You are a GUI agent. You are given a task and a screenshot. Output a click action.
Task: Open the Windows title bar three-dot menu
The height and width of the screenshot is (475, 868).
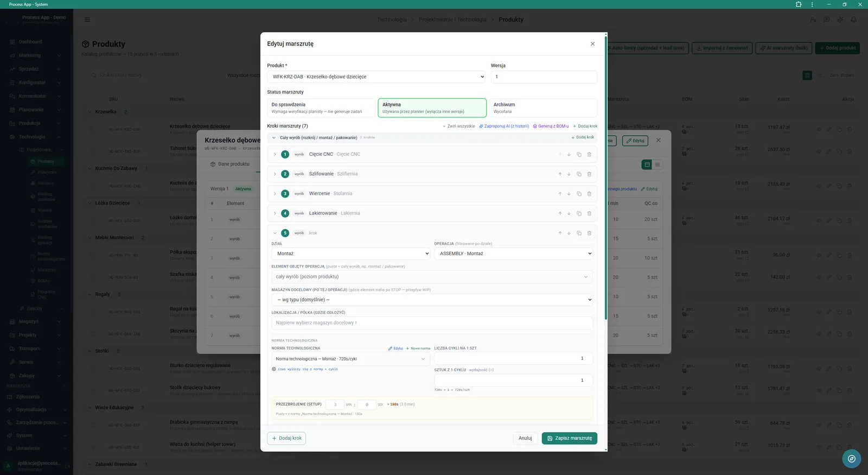[x=812, y=4]
